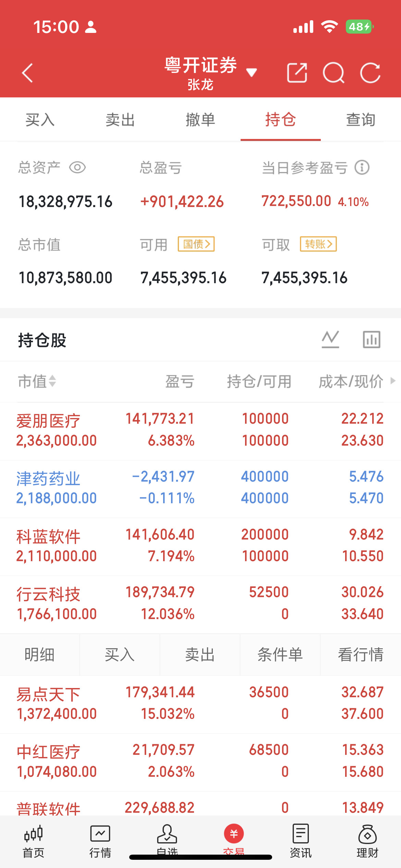Expand the 粤开证券 account dropdown arrow
The height and width of the screenshot is (868, 401).
252,72
